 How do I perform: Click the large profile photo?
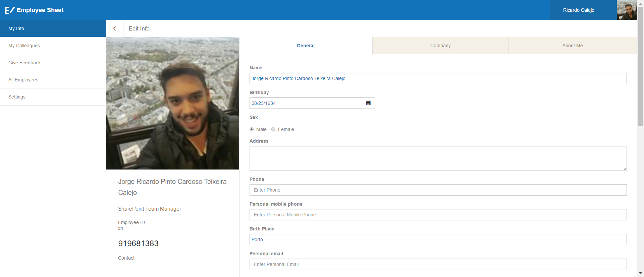[173, 103]
